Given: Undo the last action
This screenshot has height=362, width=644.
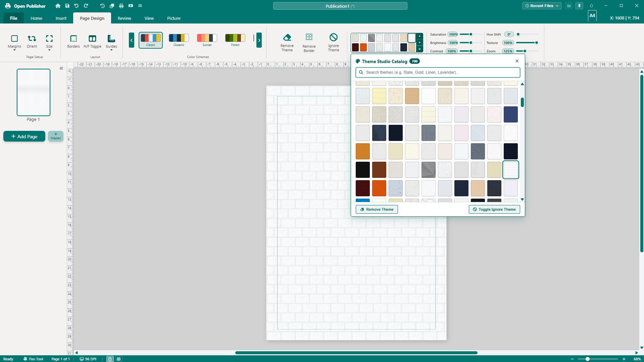Looking at the screenshot, I should pyautogui.click(x=77, y=6).
